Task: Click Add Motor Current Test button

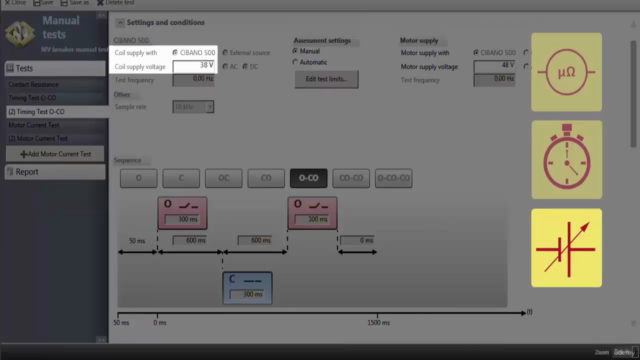Action: [55, 154]
